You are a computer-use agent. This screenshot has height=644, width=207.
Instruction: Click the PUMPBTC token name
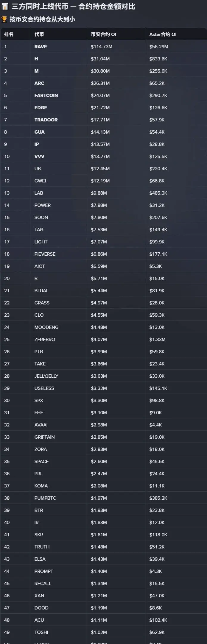(45, 498)
